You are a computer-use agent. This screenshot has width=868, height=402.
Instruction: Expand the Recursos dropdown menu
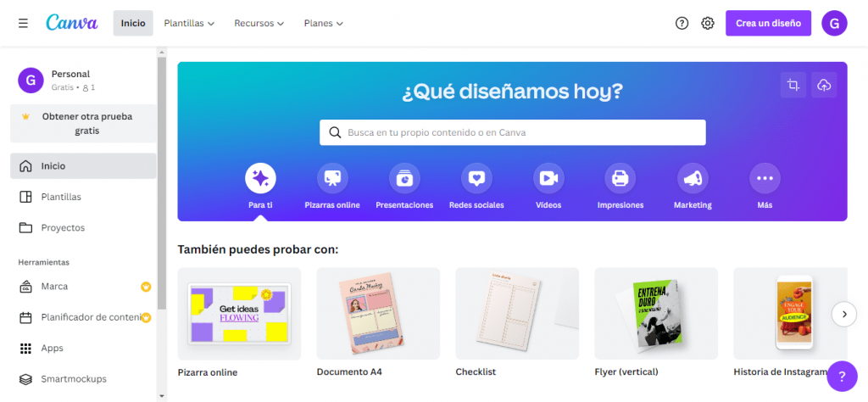coord(259,23)
